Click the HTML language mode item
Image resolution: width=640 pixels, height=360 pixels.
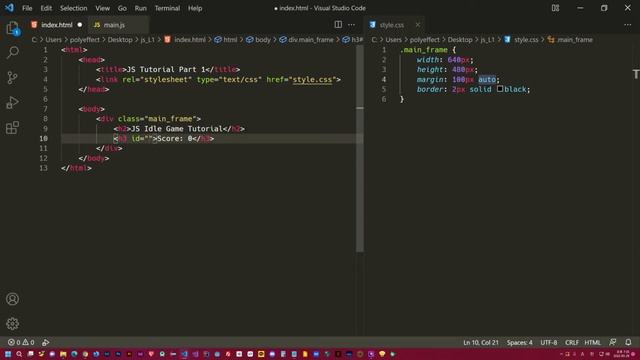pos(592,342)
